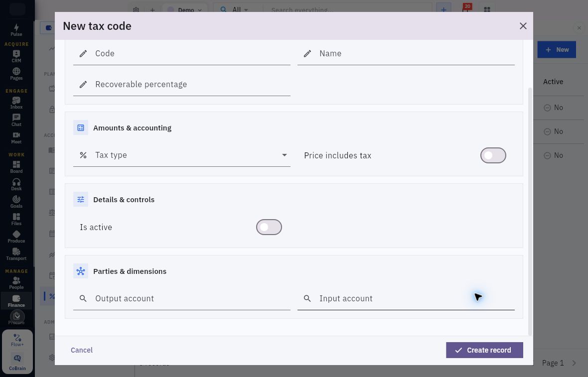Click the Details & controls heading
Viewport: 588px width, 377px height.
point(124,200)
